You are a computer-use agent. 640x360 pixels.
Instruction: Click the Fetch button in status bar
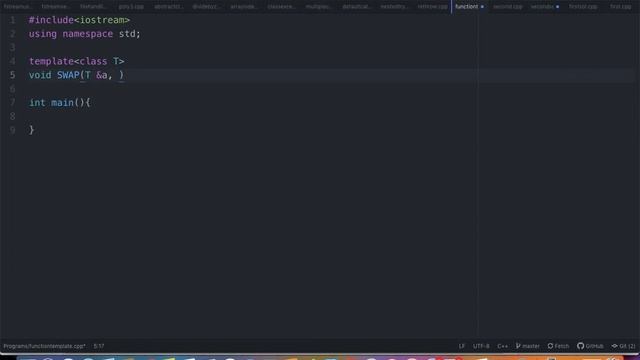point(558,346)
